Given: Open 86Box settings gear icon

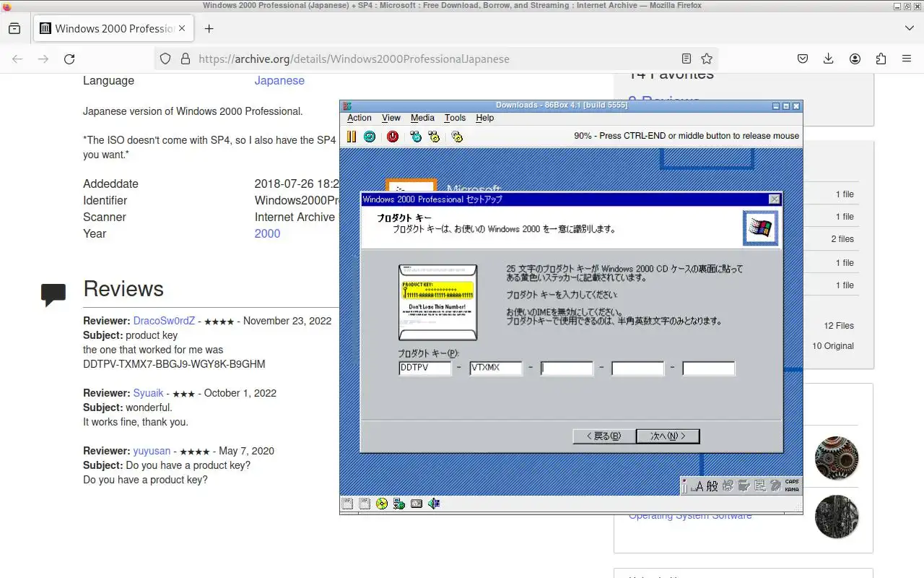Looking at the screenshot, I should 457,136.
